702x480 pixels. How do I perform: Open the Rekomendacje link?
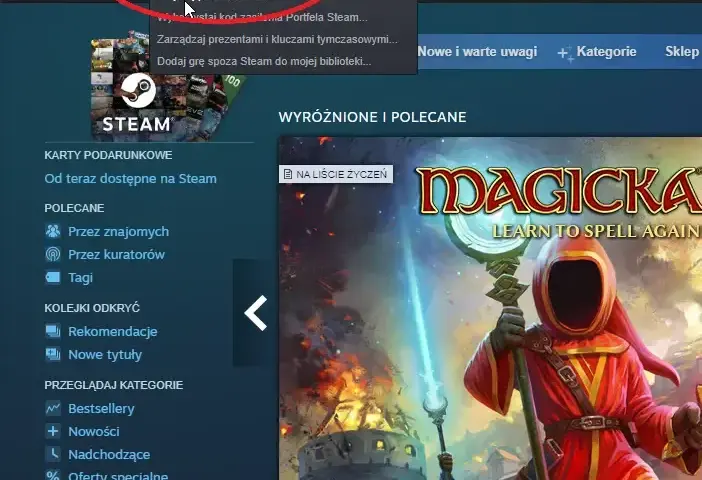113,331
